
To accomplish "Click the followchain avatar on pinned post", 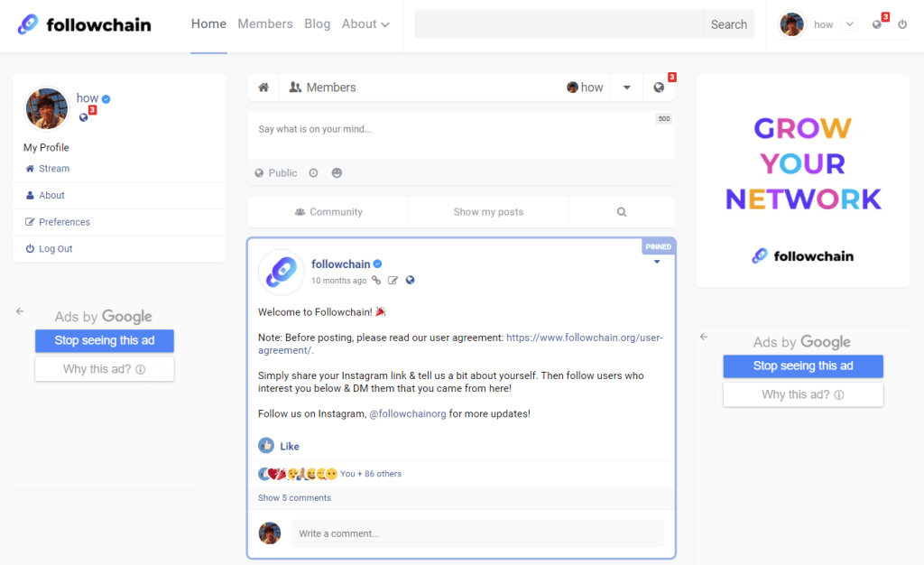I will (282, 273).
